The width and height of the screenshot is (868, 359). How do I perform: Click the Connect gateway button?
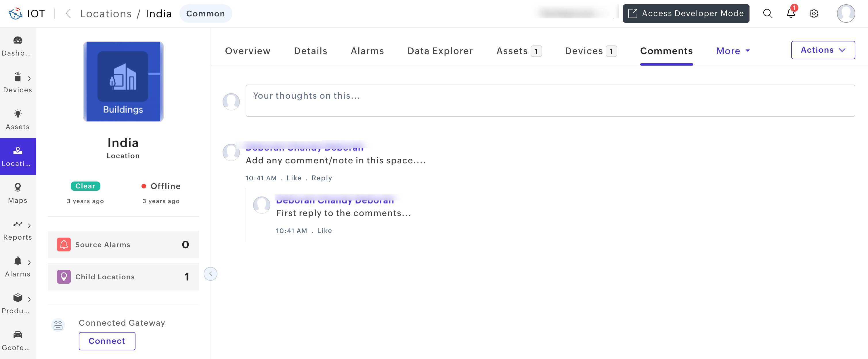point(107,341)
